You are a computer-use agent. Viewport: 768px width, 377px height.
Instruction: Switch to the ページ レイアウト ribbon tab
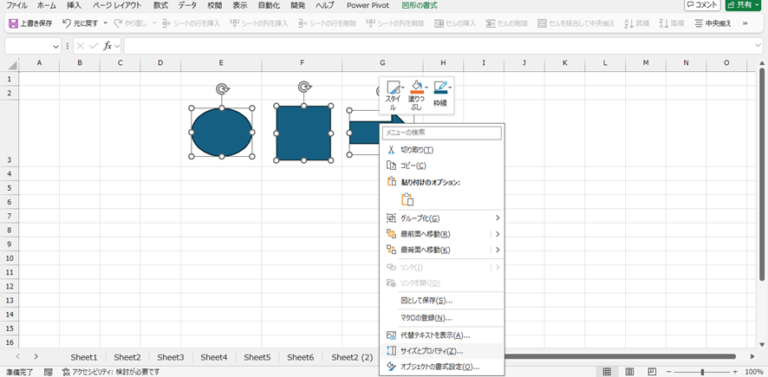click(117, 6)
